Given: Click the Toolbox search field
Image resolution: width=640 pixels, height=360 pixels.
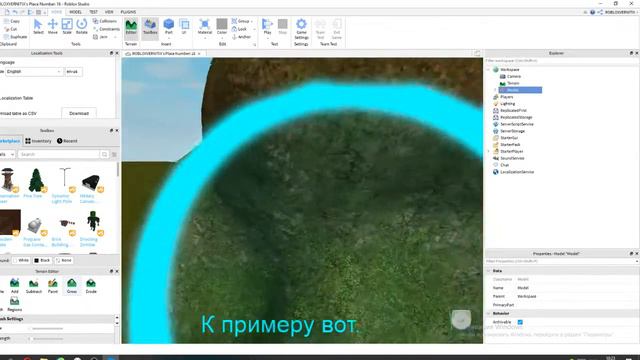Looking at the screenshot, I should pos(59,154).
